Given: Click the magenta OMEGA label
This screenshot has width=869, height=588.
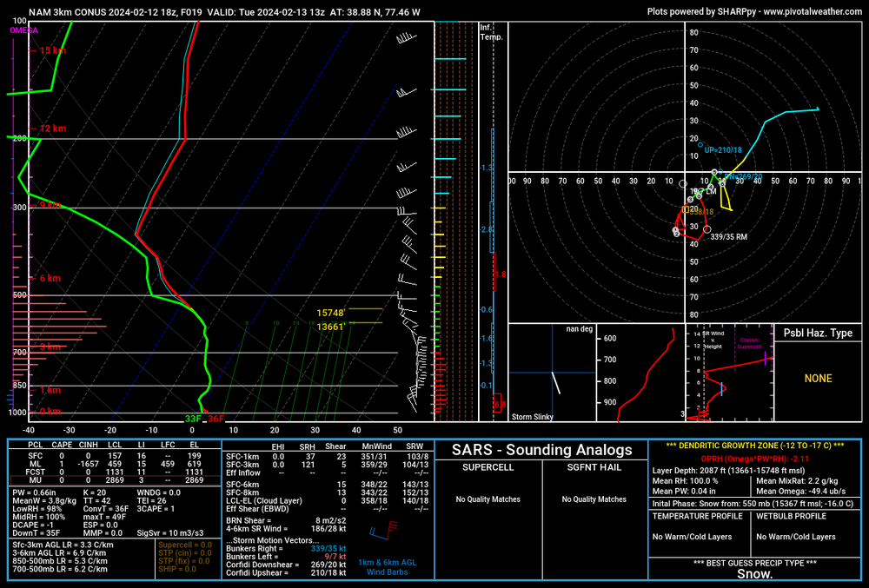Looking at the screenshot, I should [x=23, y=30].
